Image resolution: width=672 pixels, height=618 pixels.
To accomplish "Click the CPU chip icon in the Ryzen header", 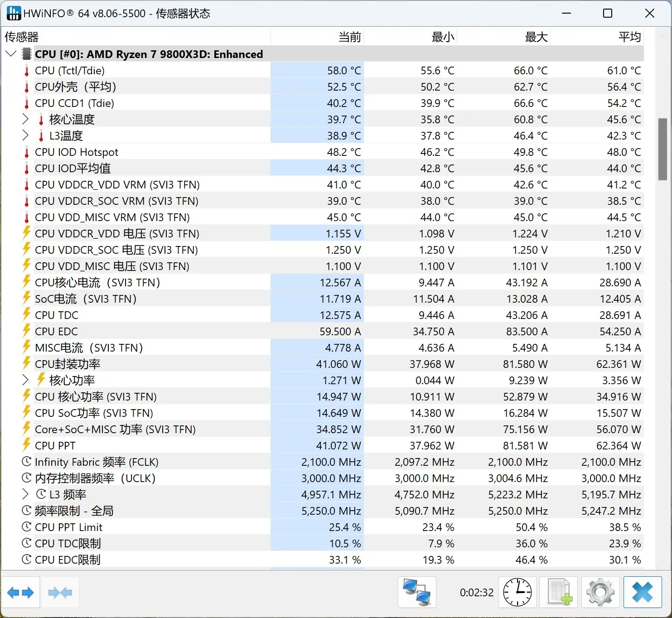I will point(26,54).
